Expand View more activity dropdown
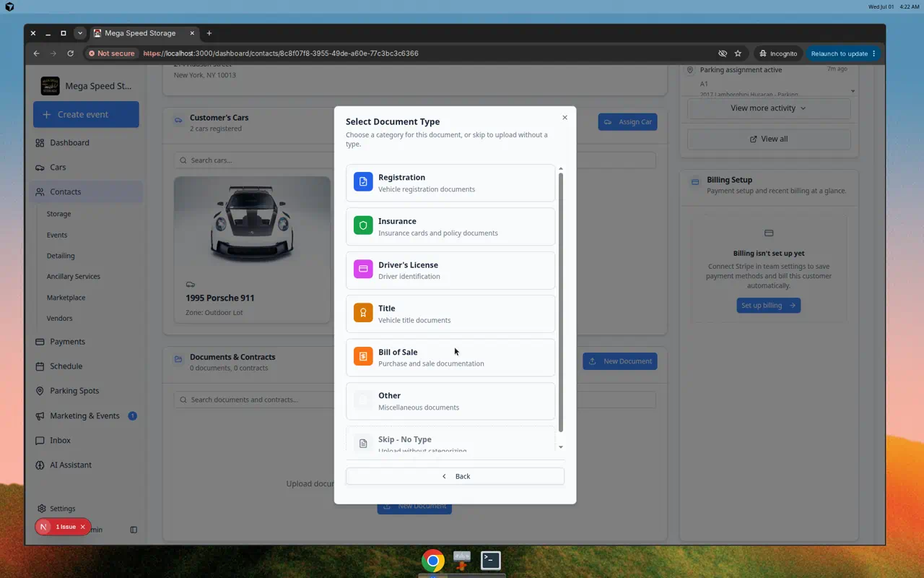The height and width of the screenshot is (578, 924). 769,108
